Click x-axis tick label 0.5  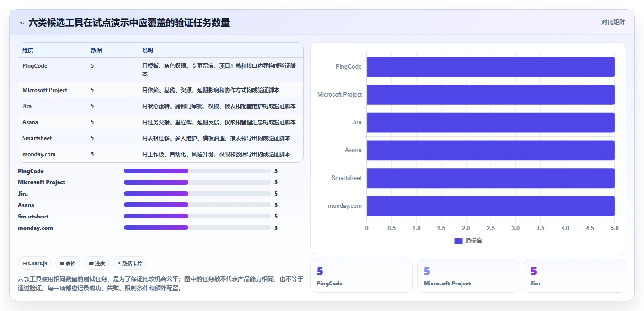pyautogui.click(x=392, y=228)
